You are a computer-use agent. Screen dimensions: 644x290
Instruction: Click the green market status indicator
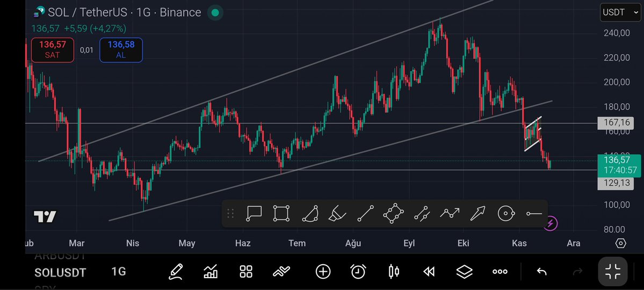pyautogui.click(x=215, y=13)
